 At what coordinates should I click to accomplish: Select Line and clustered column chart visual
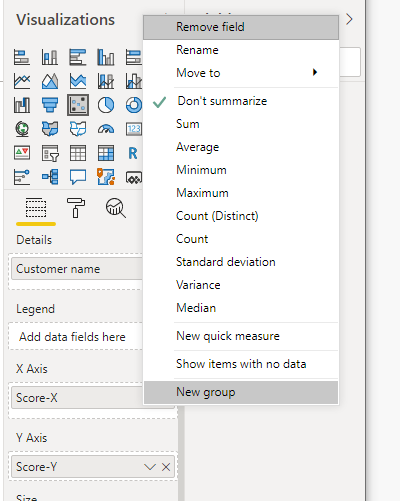[134, 81]
